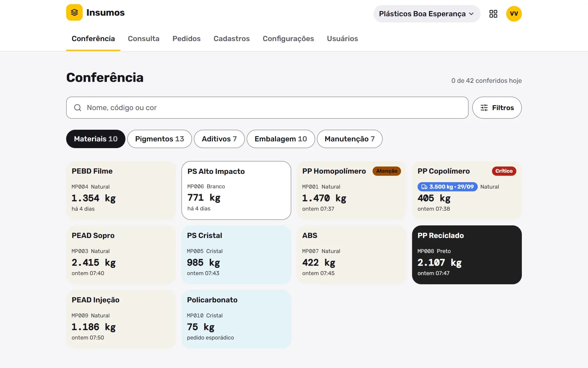Open the apps grid icon
The height and width of the screenshot is (368, 588).
click(x=493, y=14)
